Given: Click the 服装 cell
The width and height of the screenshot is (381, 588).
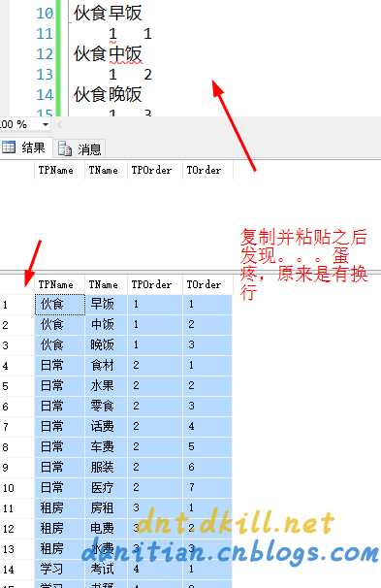Looking at the screenshot, I should click(107, 468).
